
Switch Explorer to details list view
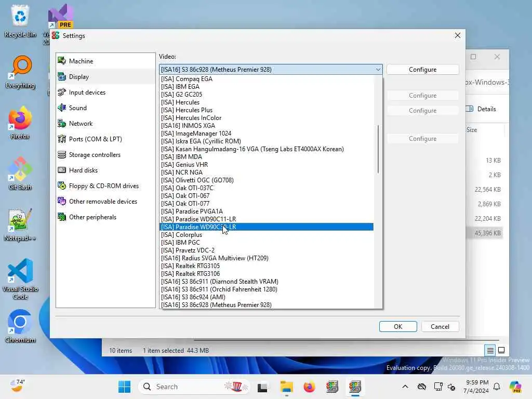(x=490, y=350)
